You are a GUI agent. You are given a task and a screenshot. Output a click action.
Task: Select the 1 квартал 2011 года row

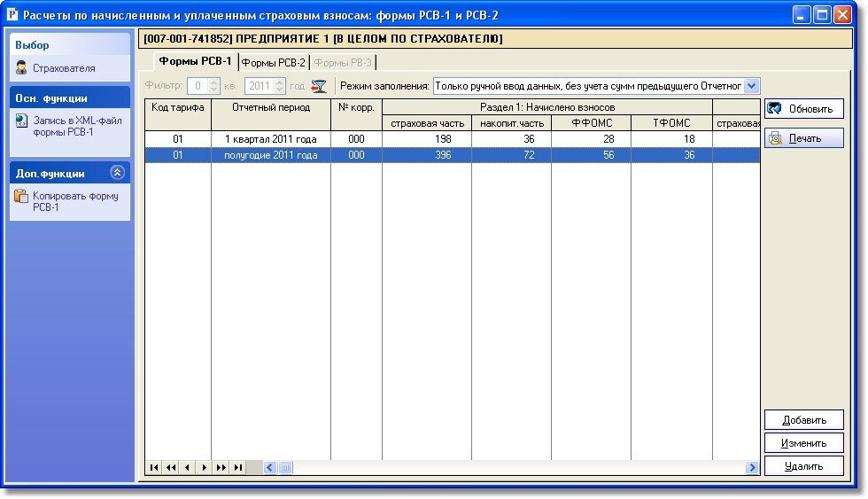(x=453, y=139)
